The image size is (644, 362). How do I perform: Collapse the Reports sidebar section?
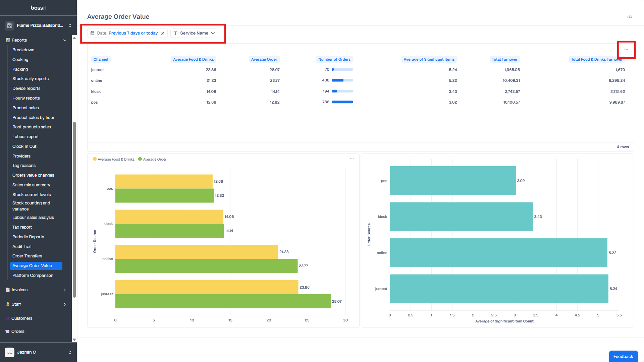point(65,40)
